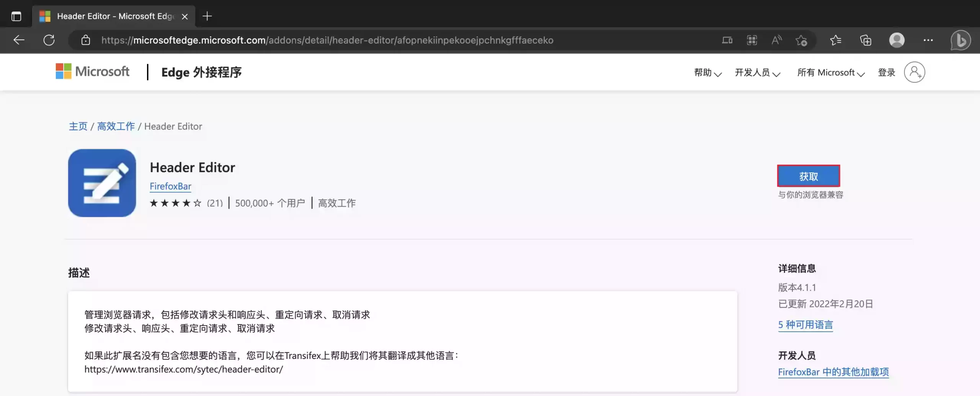Click the 高效工作 category label beside users
Screen dimensions: 980x396
coord(337,203)
